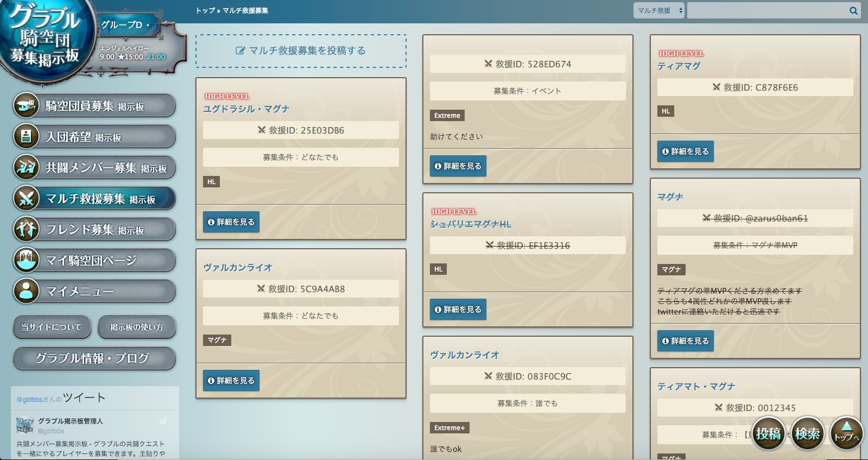
Task: Click the 掲示板の使い方 button
Action: (137, 327)
